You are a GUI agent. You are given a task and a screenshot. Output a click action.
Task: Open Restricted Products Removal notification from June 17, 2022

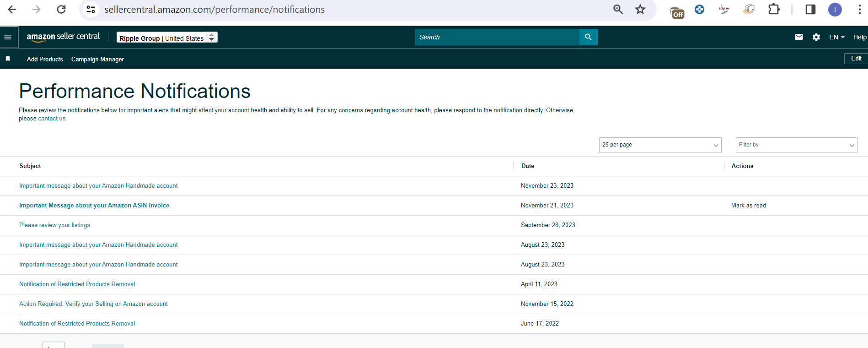77,324
